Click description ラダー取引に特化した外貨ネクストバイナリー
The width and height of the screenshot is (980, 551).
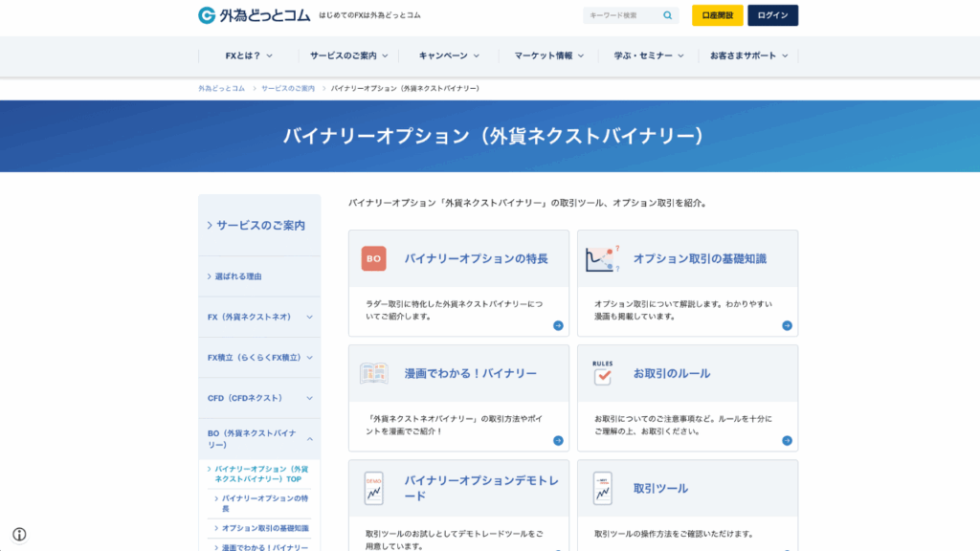455,310
